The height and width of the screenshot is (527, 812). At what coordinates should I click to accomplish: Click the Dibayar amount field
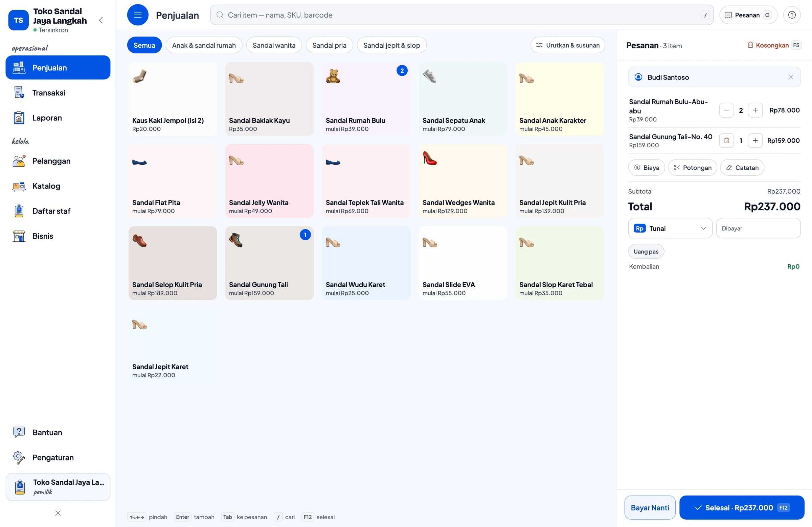point(759,229)
